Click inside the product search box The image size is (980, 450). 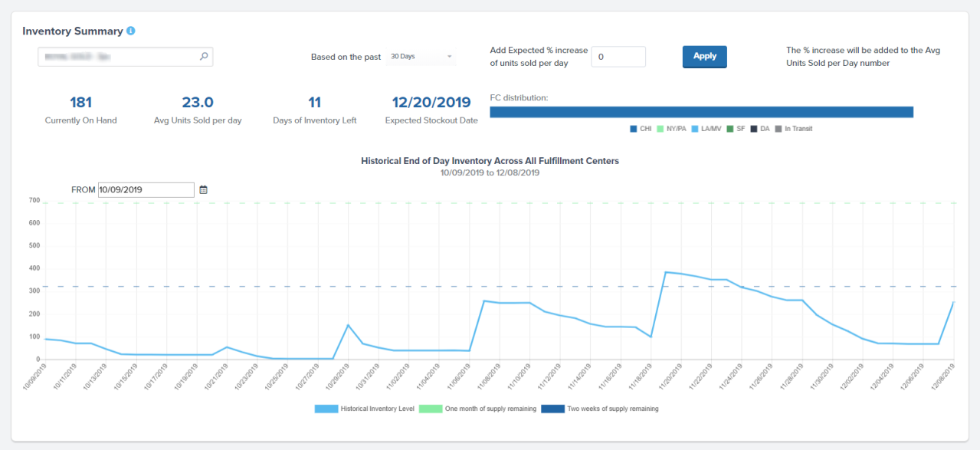click(x=115, y=57)
